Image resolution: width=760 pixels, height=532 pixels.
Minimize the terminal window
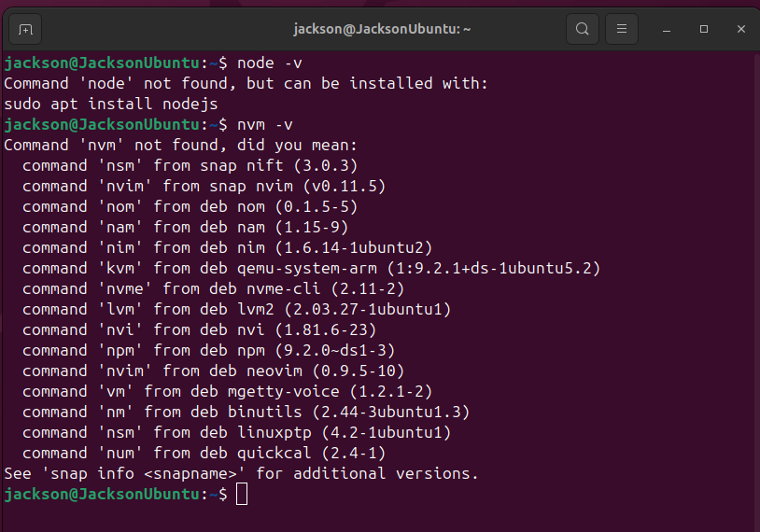668,29
